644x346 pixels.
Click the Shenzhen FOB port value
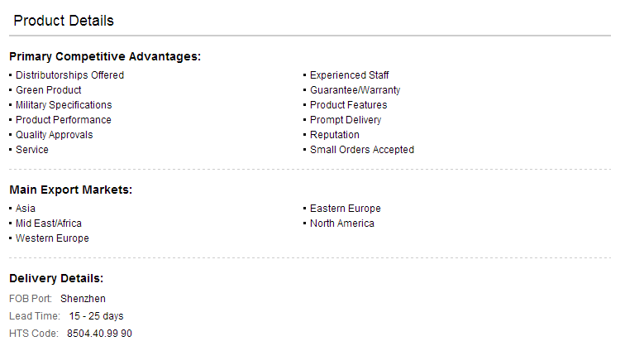pyautogui.click(x=83, y=299)
